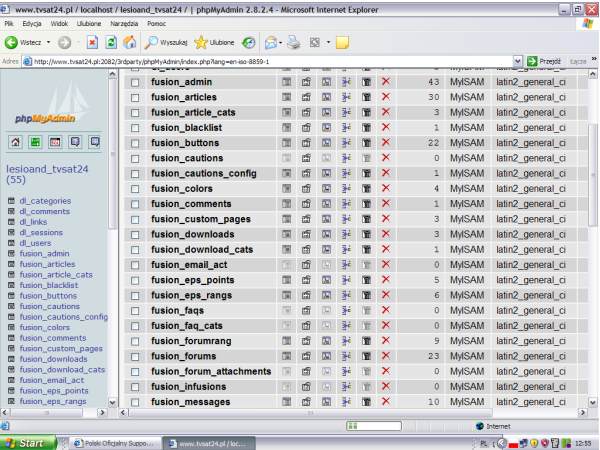Click the Home page icon in IE toolbar
Screen dimensions: 600x450
129,42
